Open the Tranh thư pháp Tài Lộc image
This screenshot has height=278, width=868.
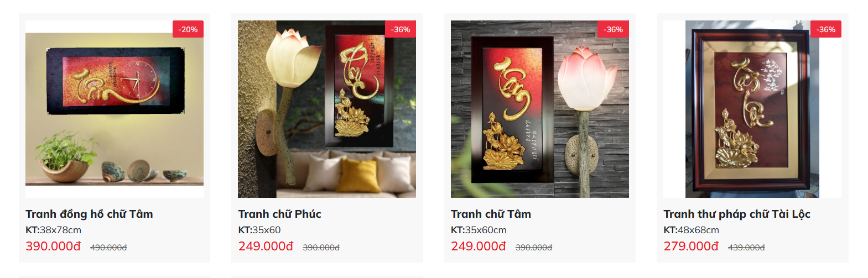[752, 109]
